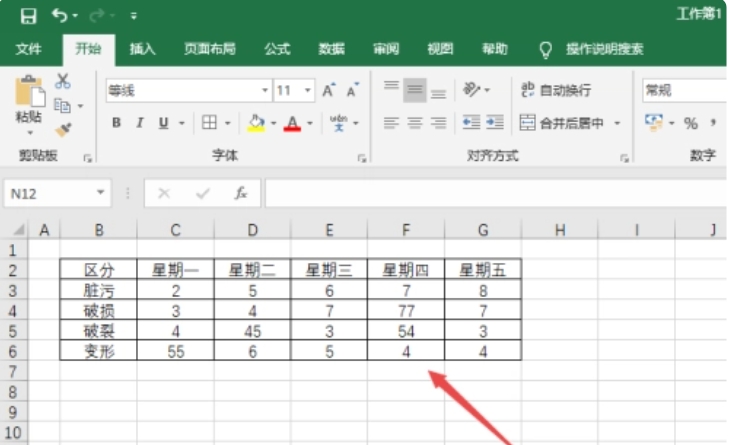The width and height of the screenshot is (730, 445).
Task: Click the Insert Function fx icon
Action: 241,193
